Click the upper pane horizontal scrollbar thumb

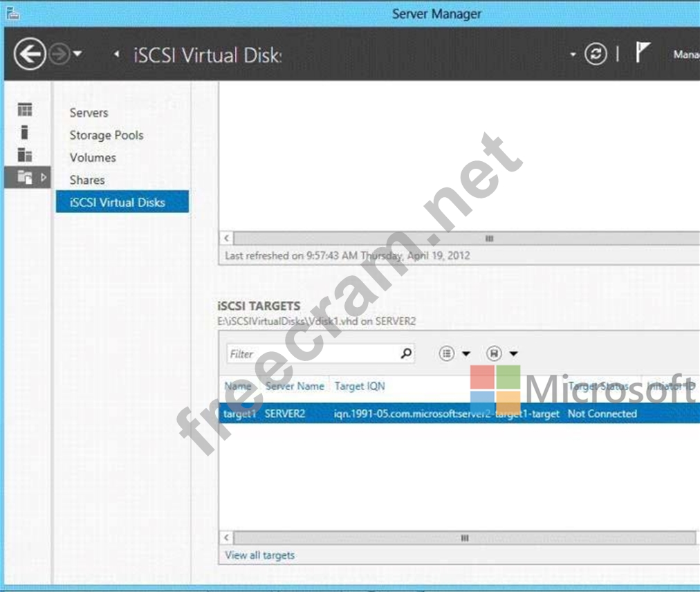467,239
